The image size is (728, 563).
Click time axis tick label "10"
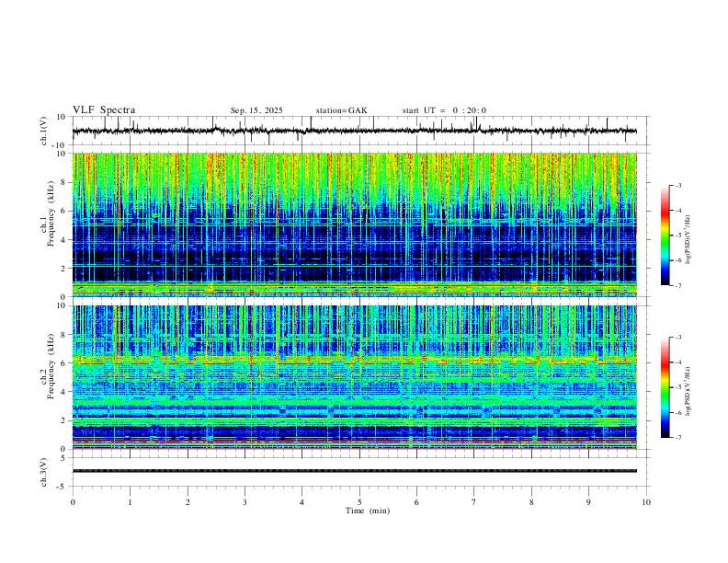(646, 502)
